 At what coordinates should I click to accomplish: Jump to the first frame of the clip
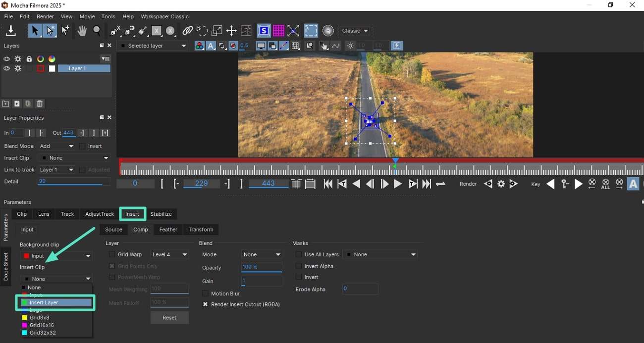click(x=328, y=184)
